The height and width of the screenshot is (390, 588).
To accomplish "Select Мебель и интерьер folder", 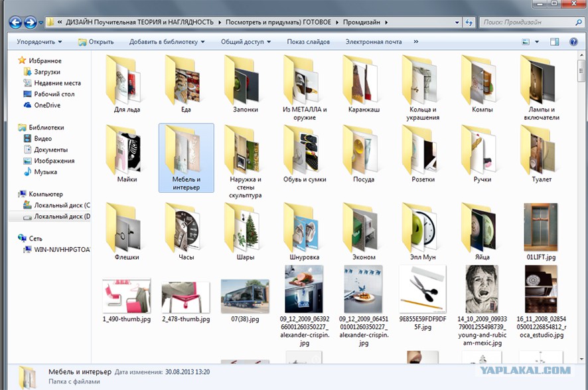I will pyautogui.click(x=186, y=157).
